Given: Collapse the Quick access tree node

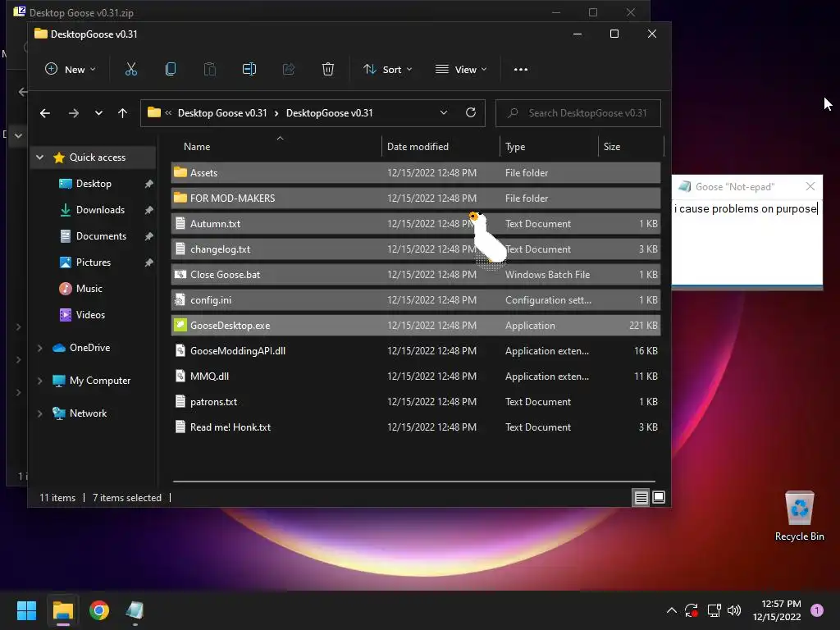Looking at the screenshot, I should click(39, 157).
